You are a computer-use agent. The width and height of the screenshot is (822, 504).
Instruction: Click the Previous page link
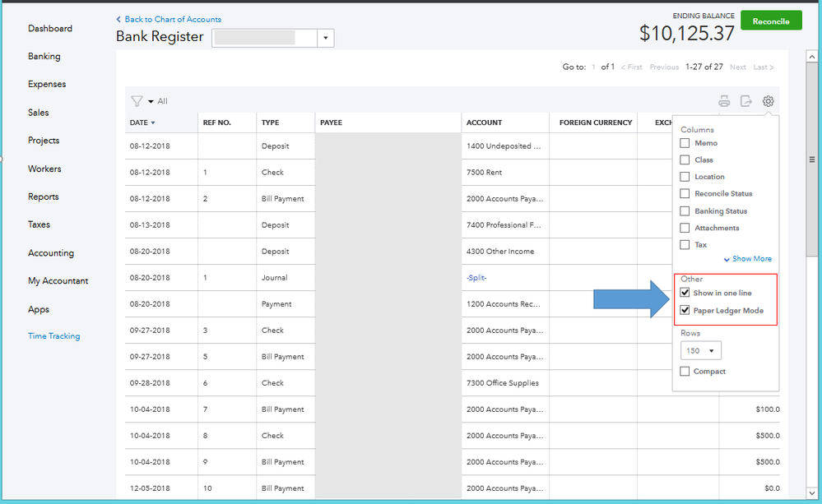point(664,67)
